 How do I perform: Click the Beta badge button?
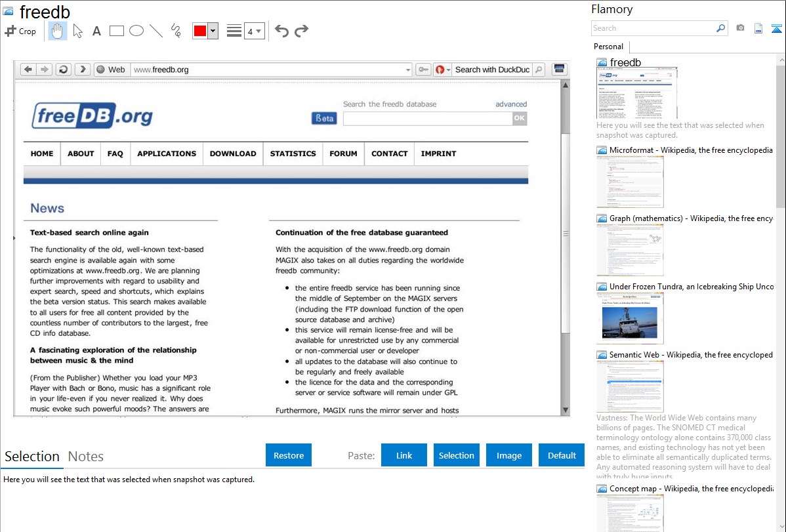(x=324, y=118)
